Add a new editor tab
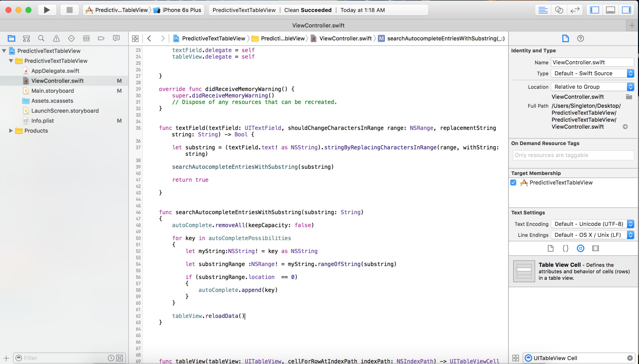The width and height of the screenshot is (639, 364). (x=632, y=26)
